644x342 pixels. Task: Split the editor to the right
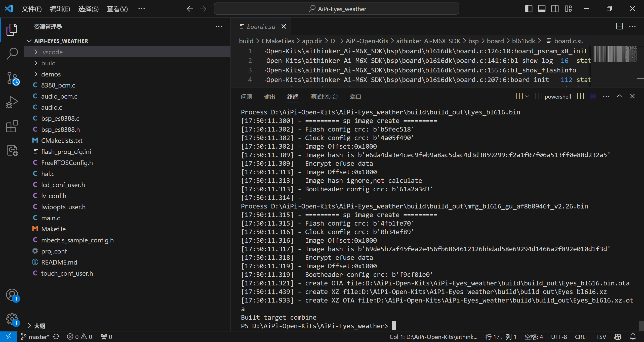click(x=619, y=26)
